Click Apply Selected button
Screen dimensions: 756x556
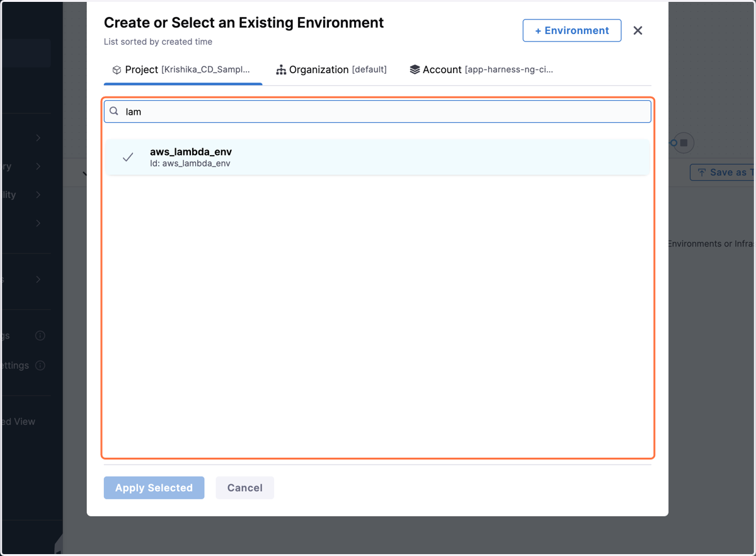click(154, 487)
